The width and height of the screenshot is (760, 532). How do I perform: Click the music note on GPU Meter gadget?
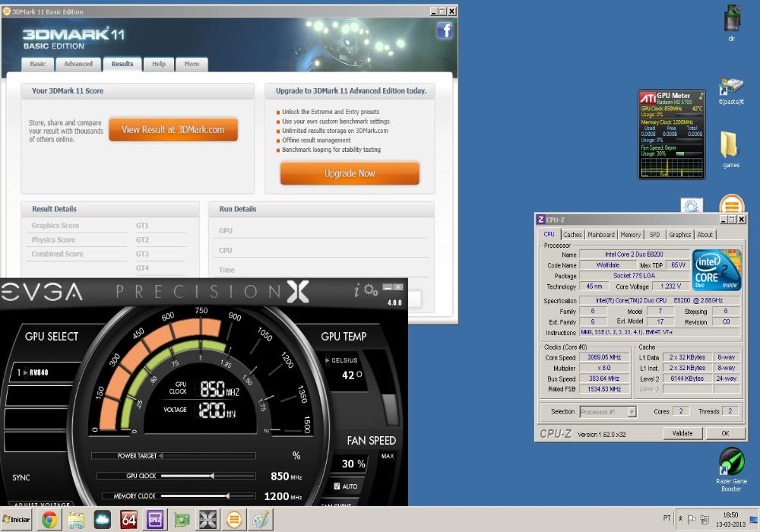(x=701, y=96)
